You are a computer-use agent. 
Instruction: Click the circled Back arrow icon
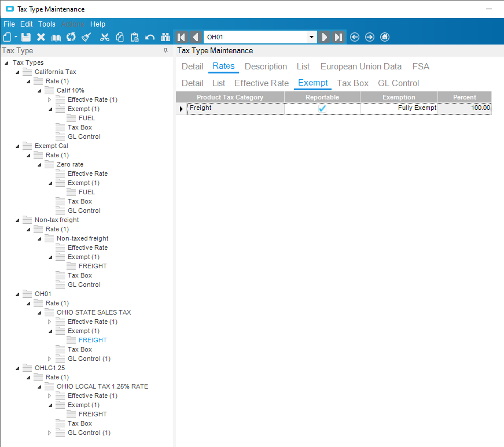355,37
